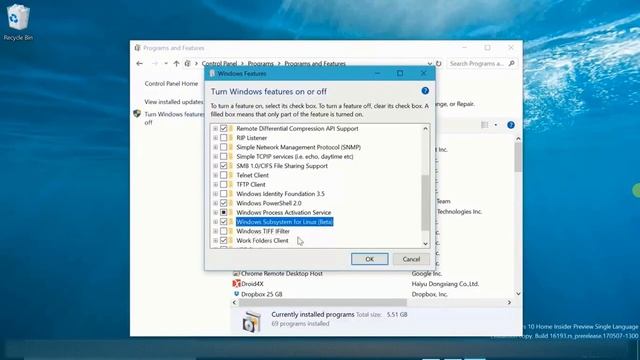Image resolution: width=640 pixels, height=360 pixels.
Task: Uncheck Remote Differential Compression API Support
Action: pos(223,128)
